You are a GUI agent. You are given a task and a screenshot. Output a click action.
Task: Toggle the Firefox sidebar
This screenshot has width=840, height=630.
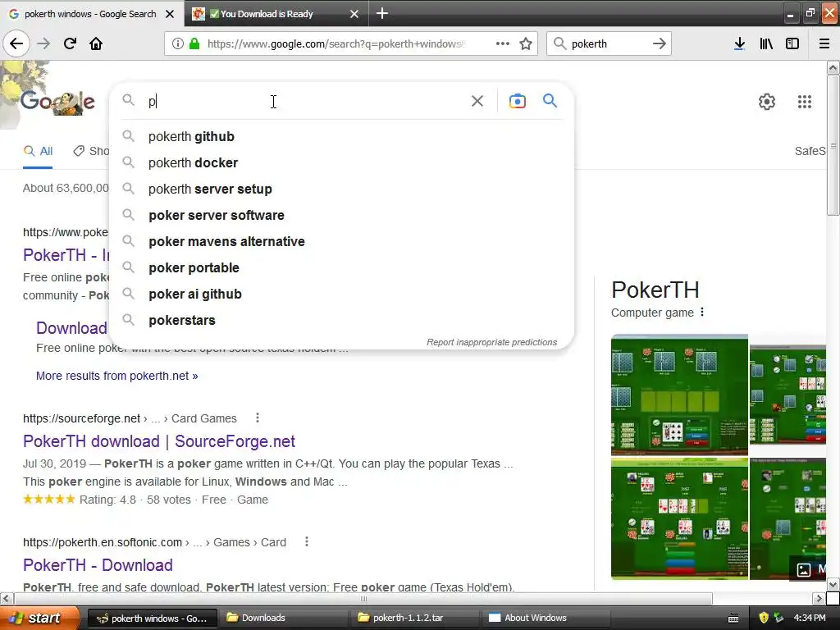point(792,43)
